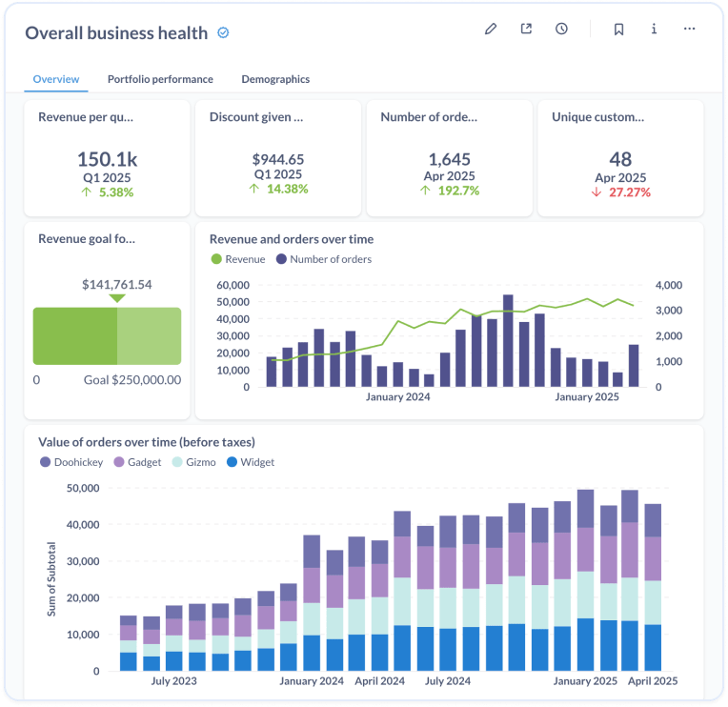This screenshot has height=707, width=728.
Task: Hide the Doohickey series via legend
Action: [x=71, y=462]
